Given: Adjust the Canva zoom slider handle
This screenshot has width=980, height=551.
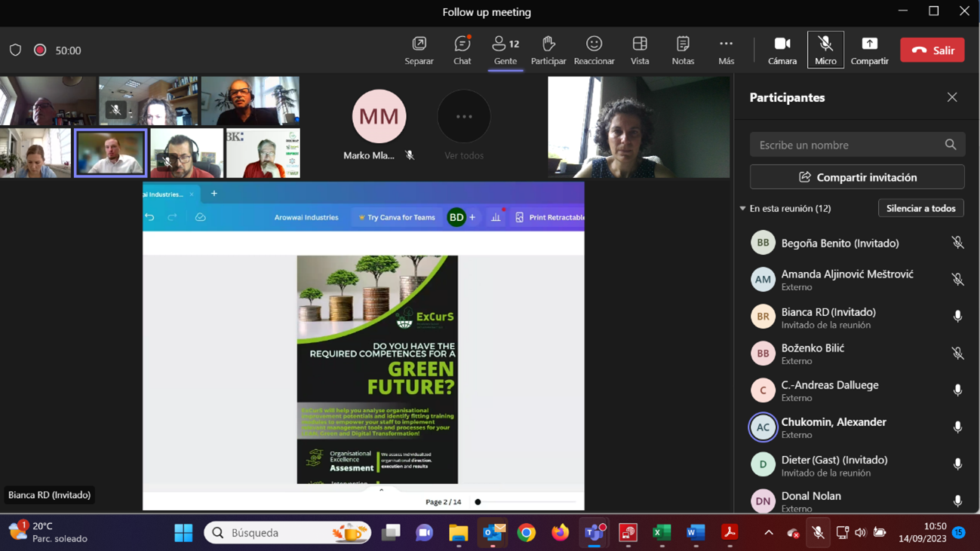Looking at the screenshot, I should (478, 502).
